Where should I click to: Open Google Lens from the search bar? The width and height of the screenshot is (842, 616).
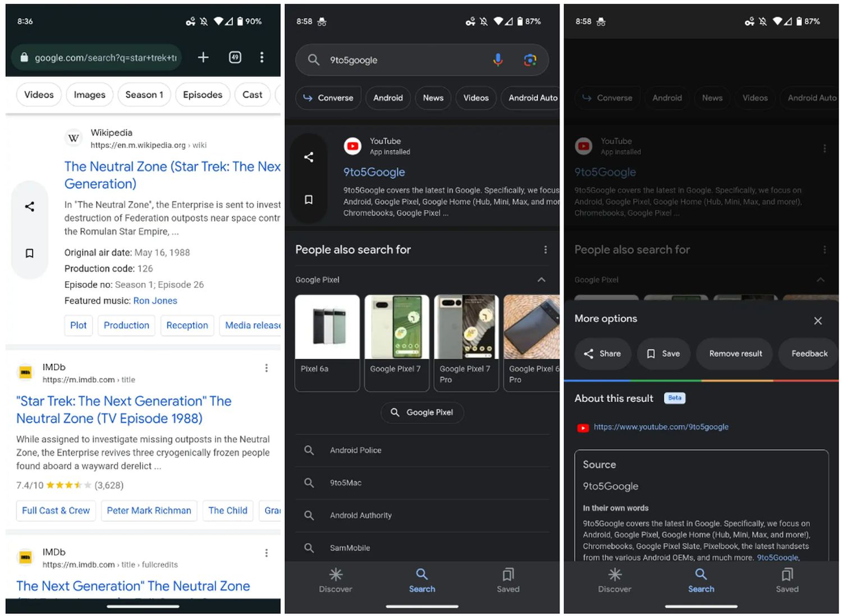(529, 60)
